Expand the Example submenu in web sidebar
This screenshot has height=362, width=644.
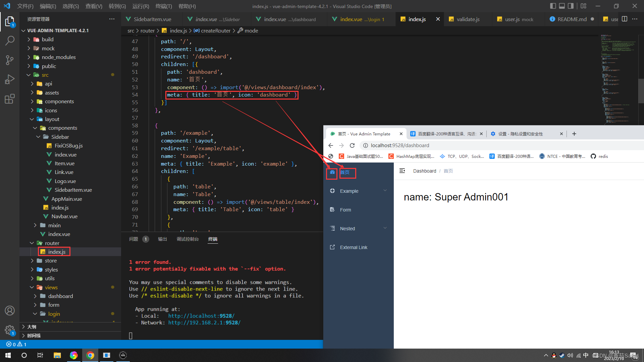[385, 191]
